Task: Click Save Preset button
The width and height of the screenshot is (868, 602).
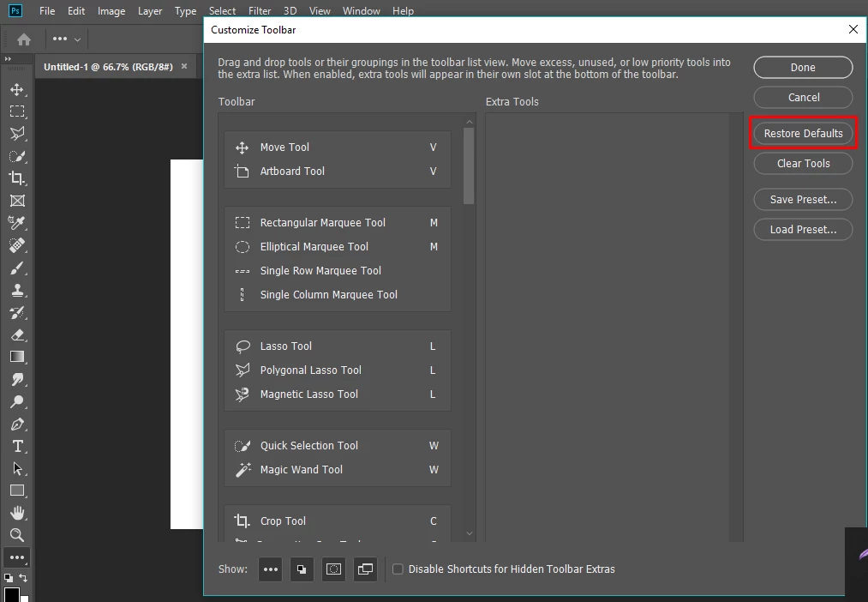Action: [803, 199]
